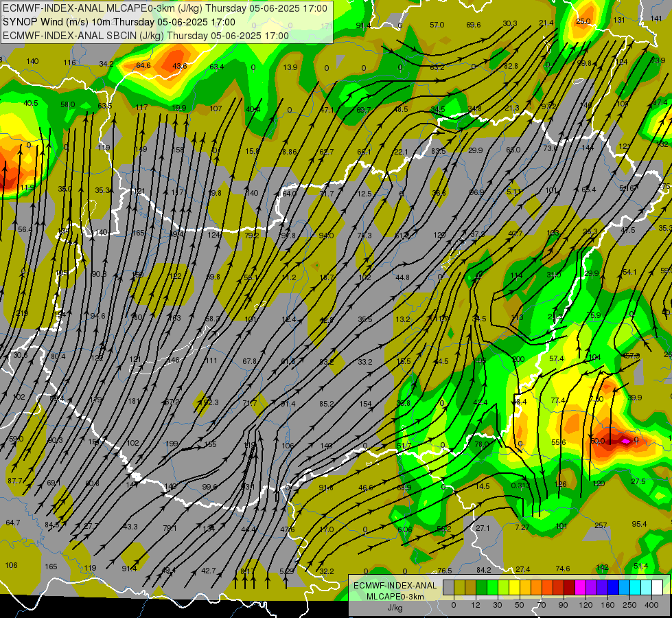Click the map value 32.2
672x618 pixels.
tap(326, 571)
